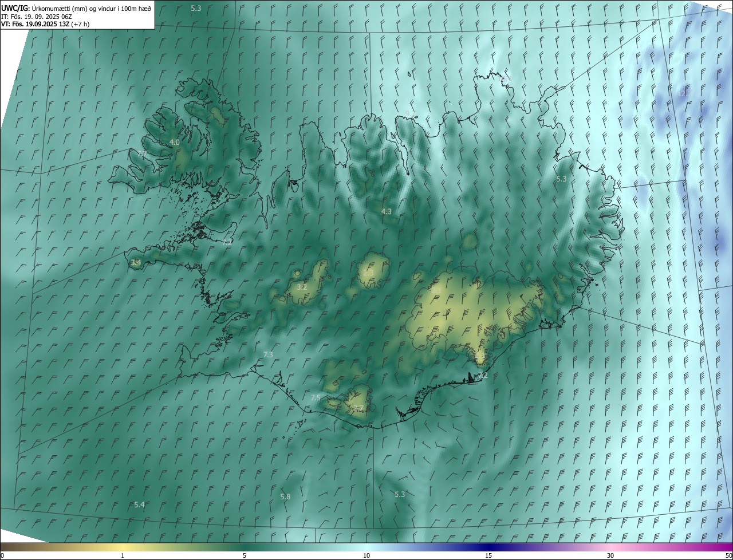The image size is (733, 560).
Task: Click the 7.5 value label near the south coast
Action: (316, 397)
